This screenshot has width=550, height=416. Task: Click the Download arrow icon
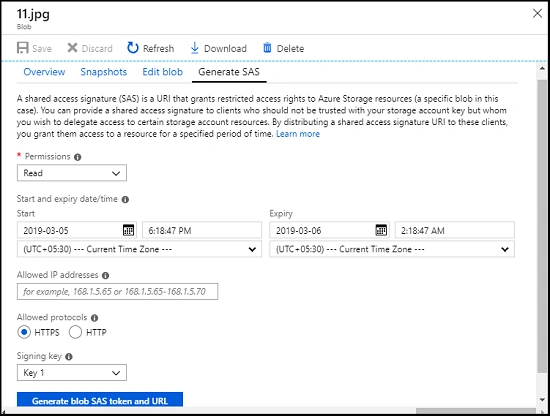(x=194, y=48)
